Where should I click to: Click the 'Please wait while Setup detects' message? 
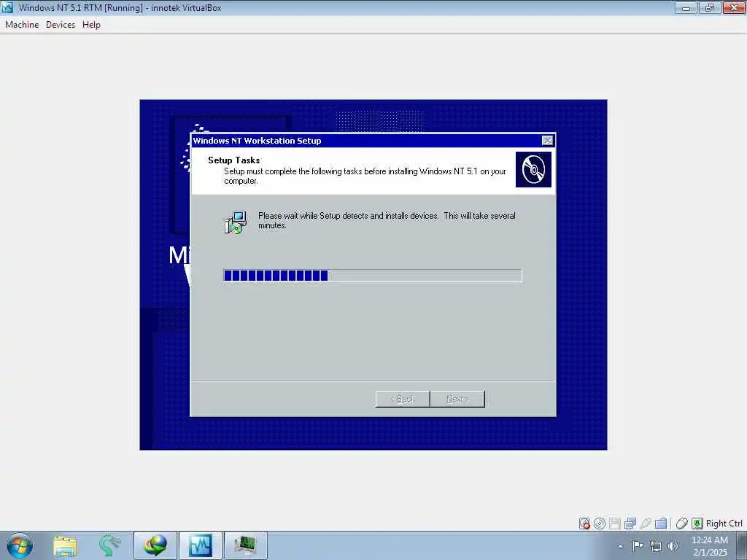[x=387, y=220]
